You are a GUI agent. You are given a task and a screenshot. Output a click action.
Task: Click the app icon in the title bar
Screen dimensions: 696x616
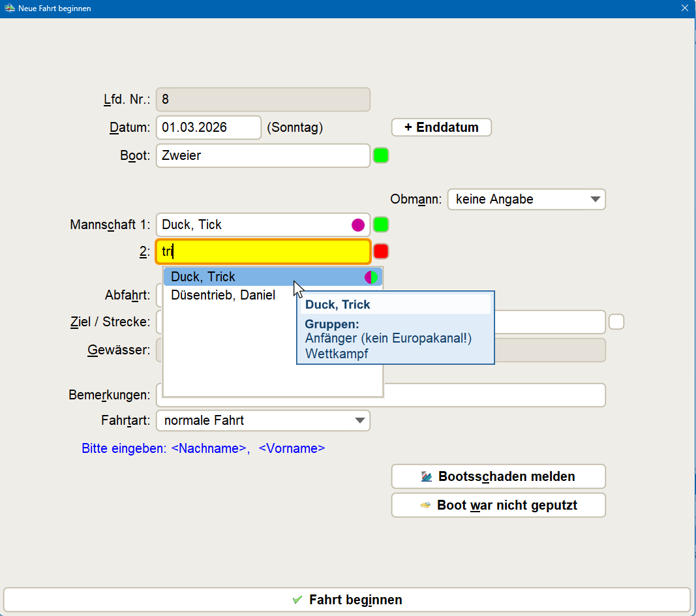pyautogui.click(x=8, y=8)
